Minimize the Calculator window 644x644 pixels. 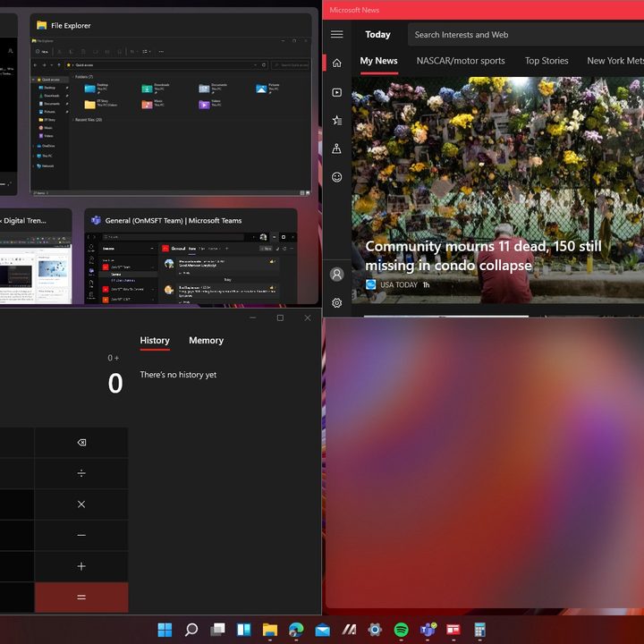pyautogui.click(x=252, y=318)
